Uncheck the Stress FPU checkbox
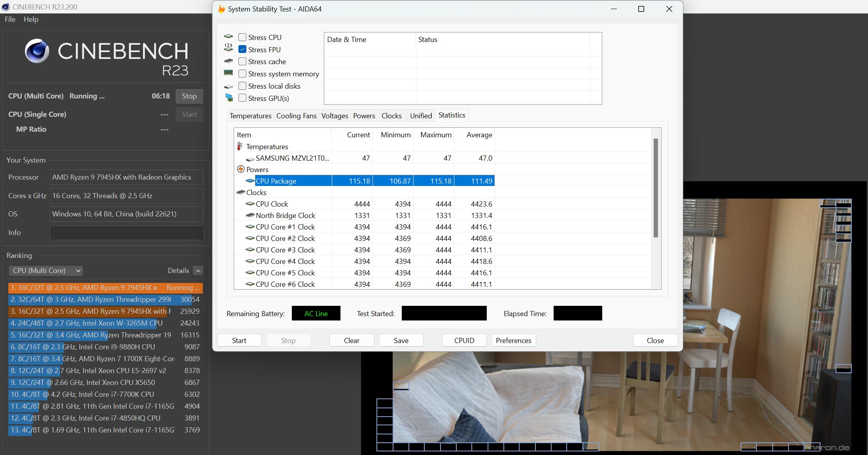This screenshot has height=455, width=868. (x=242, y=49)
